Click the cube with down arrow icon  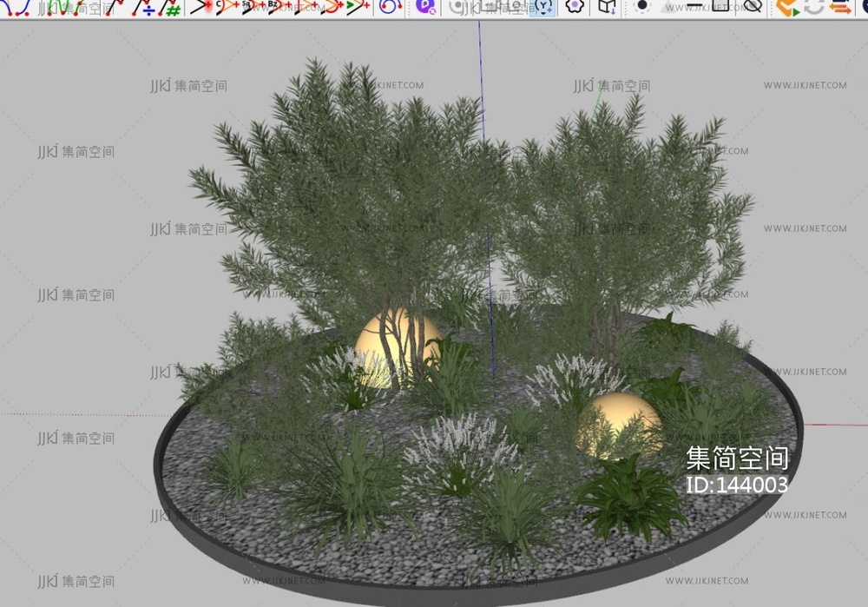(606, 7)
